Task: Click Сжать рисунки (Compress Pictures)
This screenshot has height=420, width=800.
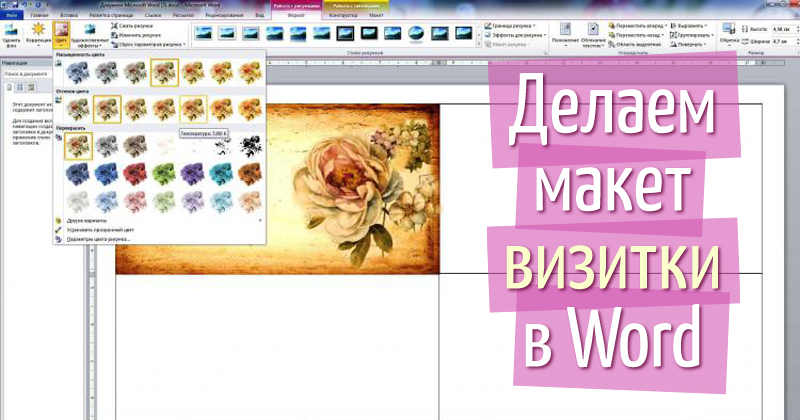Action: 133,26
